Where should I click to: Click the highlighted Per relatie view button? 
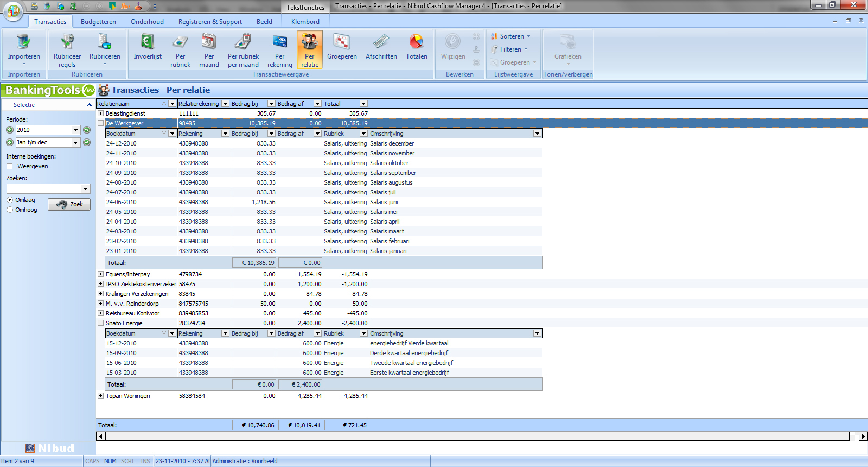[x=310, y=49]
